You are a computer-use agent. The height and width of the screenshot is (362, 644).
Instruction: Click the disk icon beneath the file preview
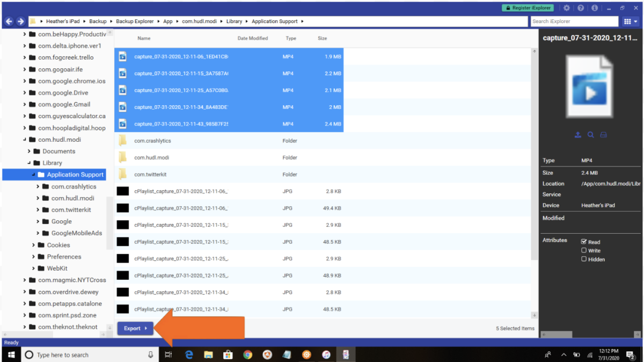(x=603, y=135)
